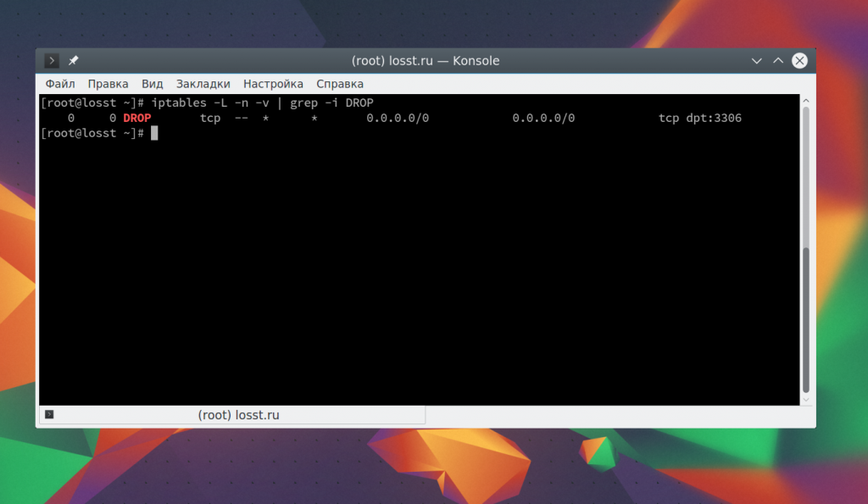Minimize the Konsole window
868x504 pixels.
[x=757, y=61]
